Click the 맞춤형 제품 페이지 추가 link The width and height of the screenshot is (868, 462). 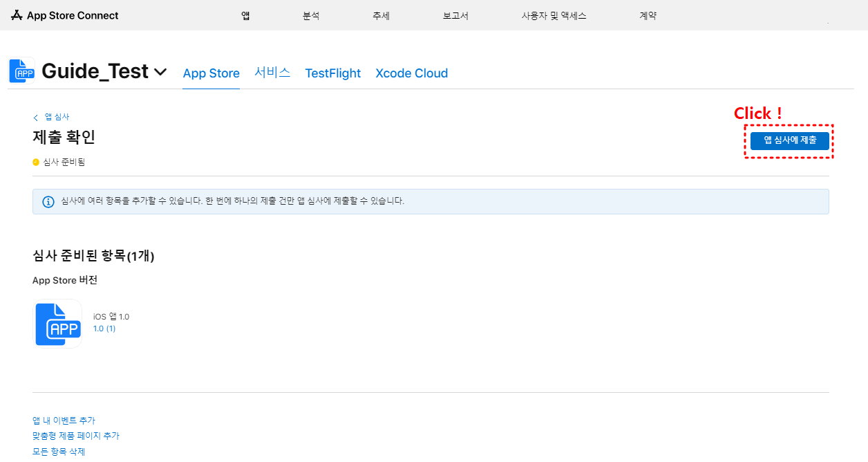76,436
